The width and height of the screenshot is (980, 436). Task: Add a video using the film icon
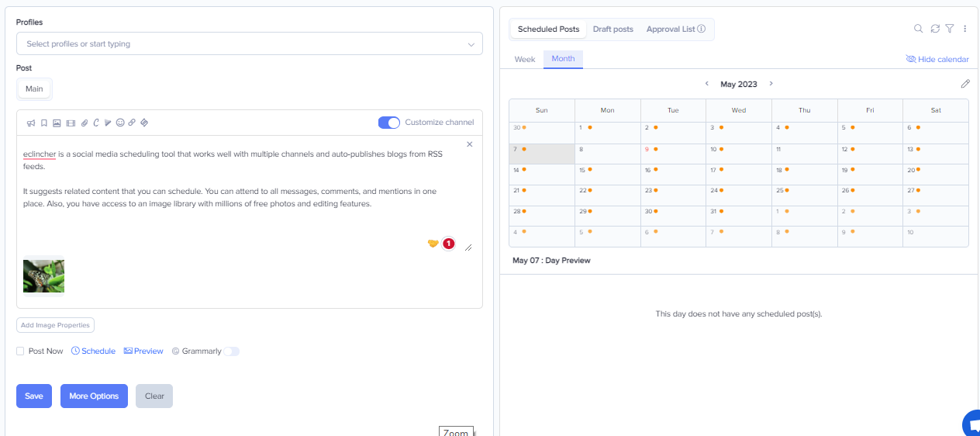[x=71, y=123]
